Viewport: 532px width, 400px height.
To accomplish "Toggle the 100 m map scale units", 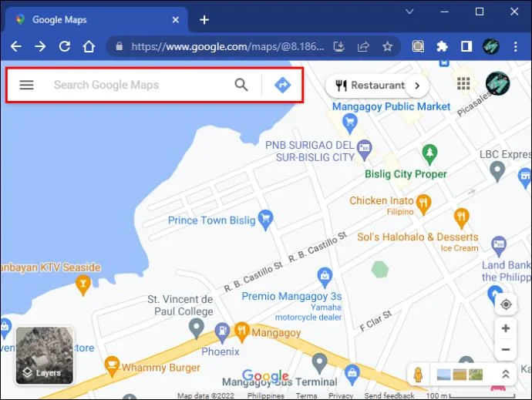I will (x=471, y=395).
